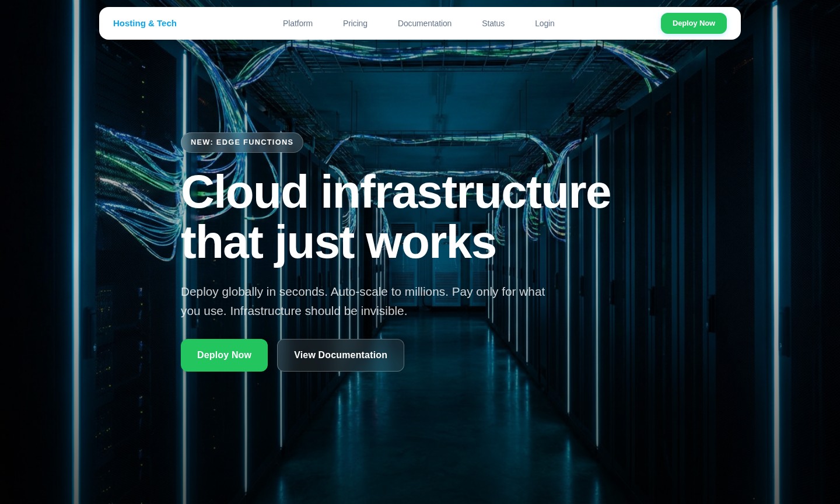Go to the Pricing page
This screenshot has width=840, height=504.
(x=355, y=23)
